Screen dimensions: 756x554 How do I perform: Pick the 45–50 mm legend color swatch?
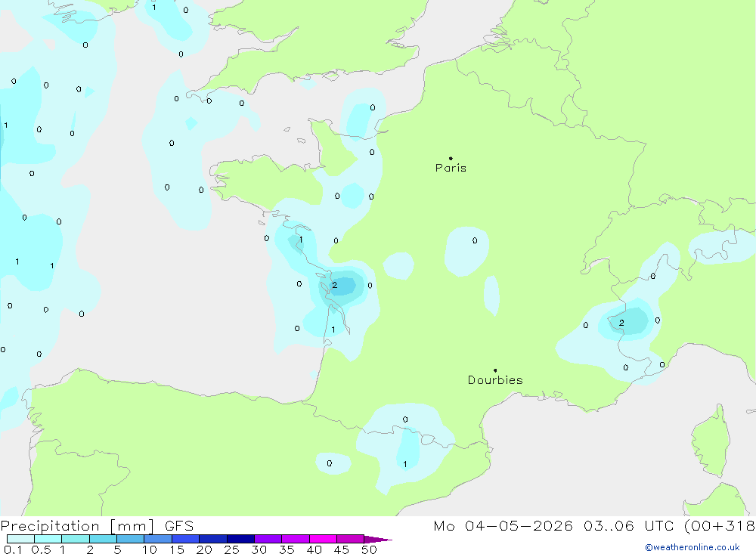pyautogui.click(x=351, y=539)
